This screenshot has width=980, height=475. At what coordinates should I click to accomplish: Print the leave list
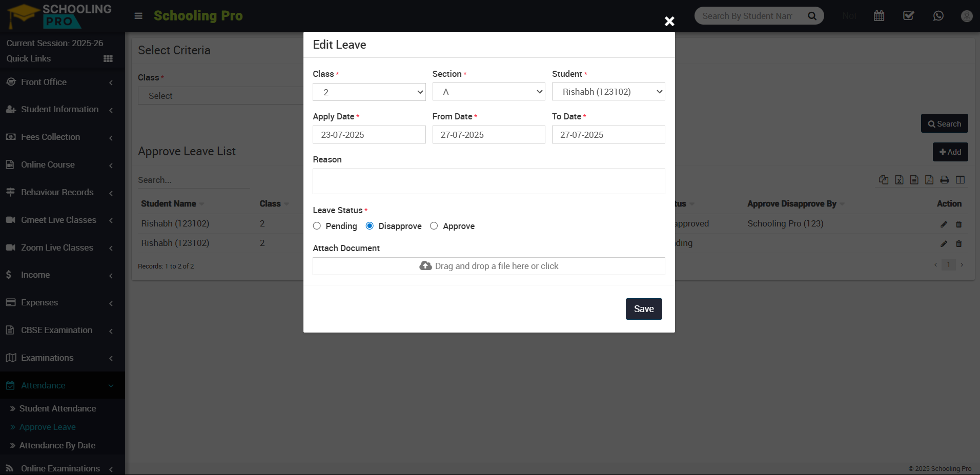(x=945, y=180)
